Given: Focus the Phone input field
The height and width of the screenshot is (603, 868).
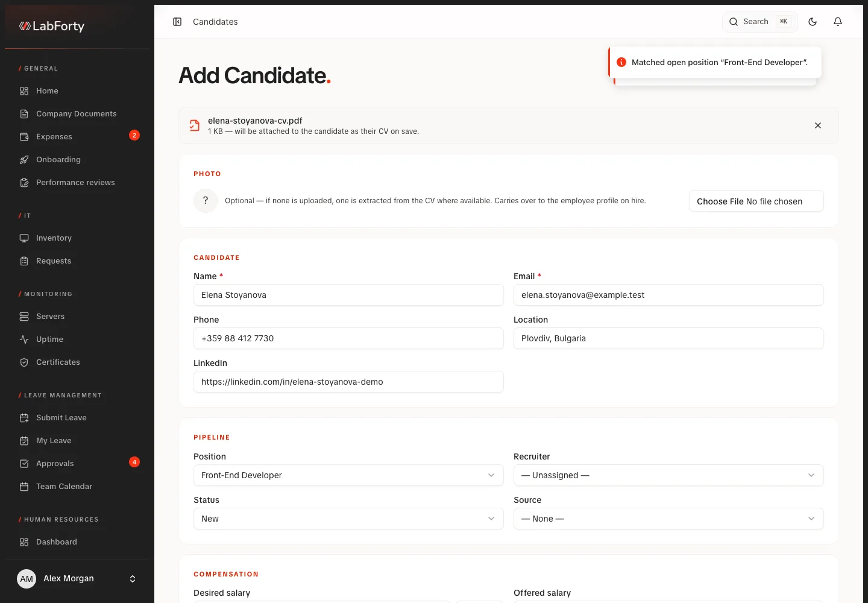Looking at the screenshot, I should click(348, 338).
